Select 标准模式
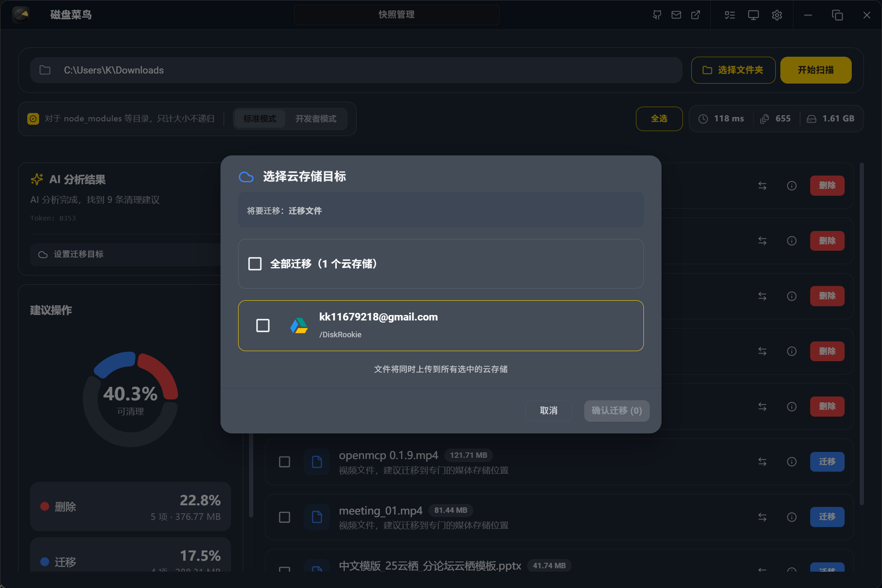The width and height of the screenshot is (882, 588). tap(260, 119)
